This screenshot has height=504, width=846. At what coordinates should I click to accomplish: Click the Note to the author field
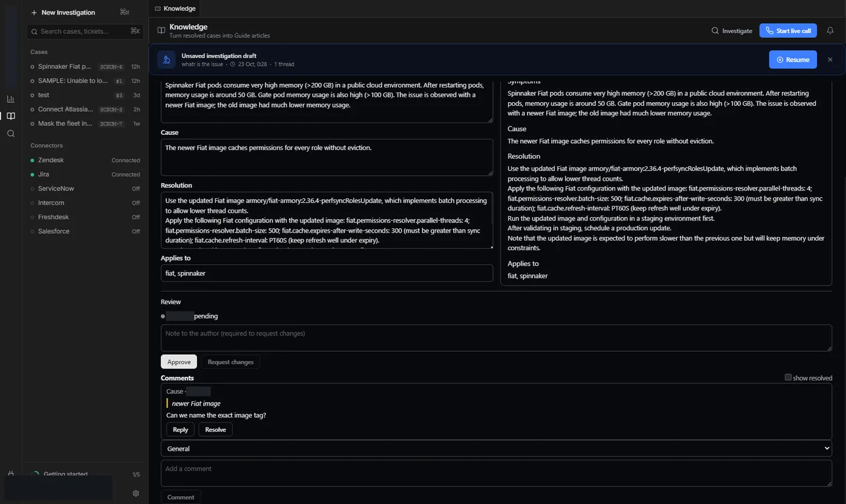[x=496, y=338]
